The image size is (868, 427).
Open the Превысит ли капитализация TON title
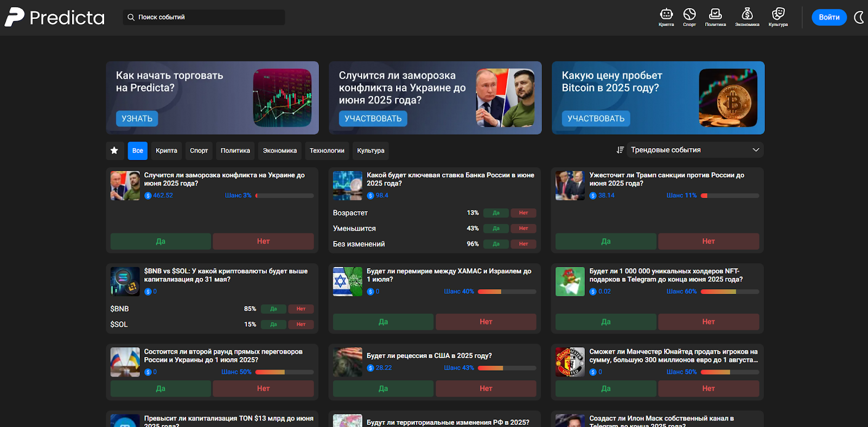(229, 422)
